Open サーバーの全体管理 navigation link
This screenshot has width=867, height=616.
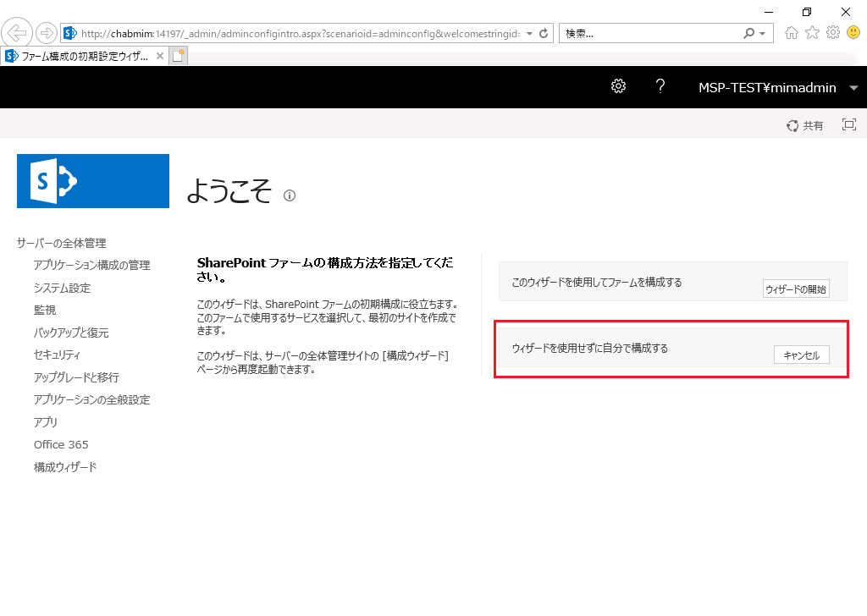pyautogui.click(x=61, y=243)
